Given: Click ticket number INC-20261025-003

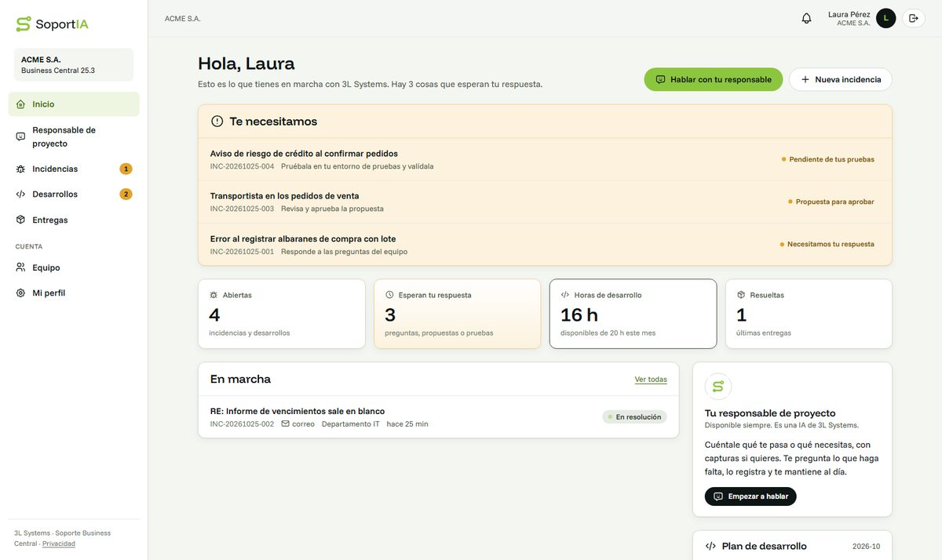Looking at the screenshot, I should [242, 209].
